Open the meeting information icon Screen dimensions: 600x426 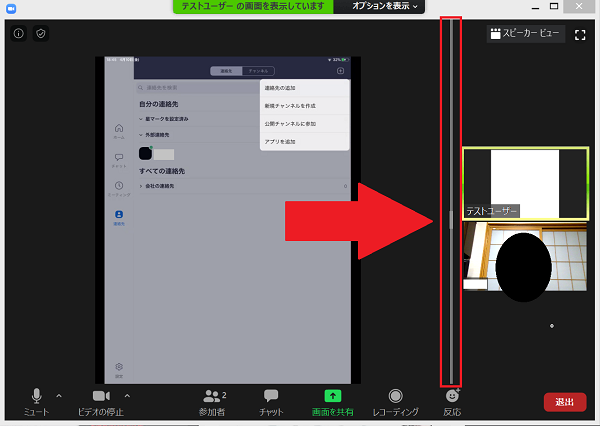[18, 34]
